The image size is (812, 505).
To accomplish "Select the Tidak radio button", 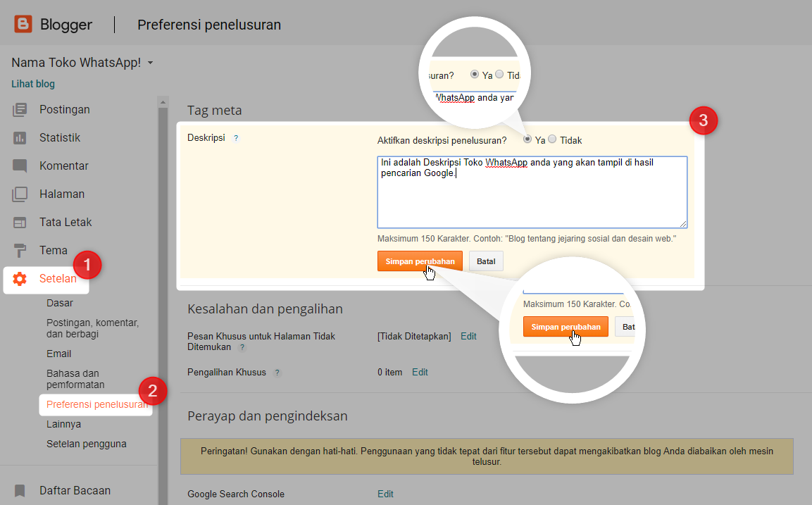I will click(552, 139).
